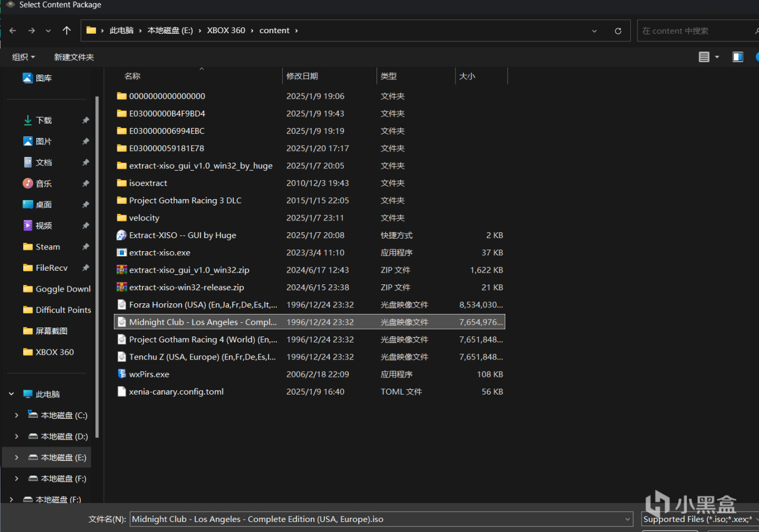Click the E030000006994EBC folder icon
The height and width of the screenshot is (532, 759).
122,131
